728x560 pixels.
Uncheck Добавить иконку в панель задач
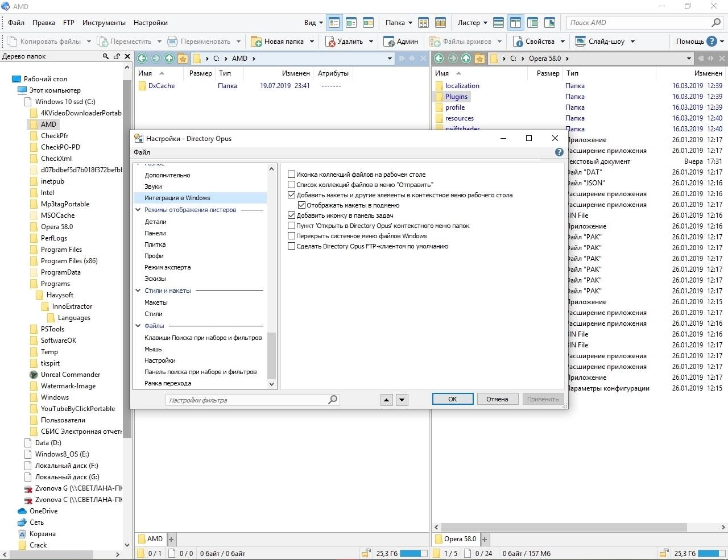point(291,215)
